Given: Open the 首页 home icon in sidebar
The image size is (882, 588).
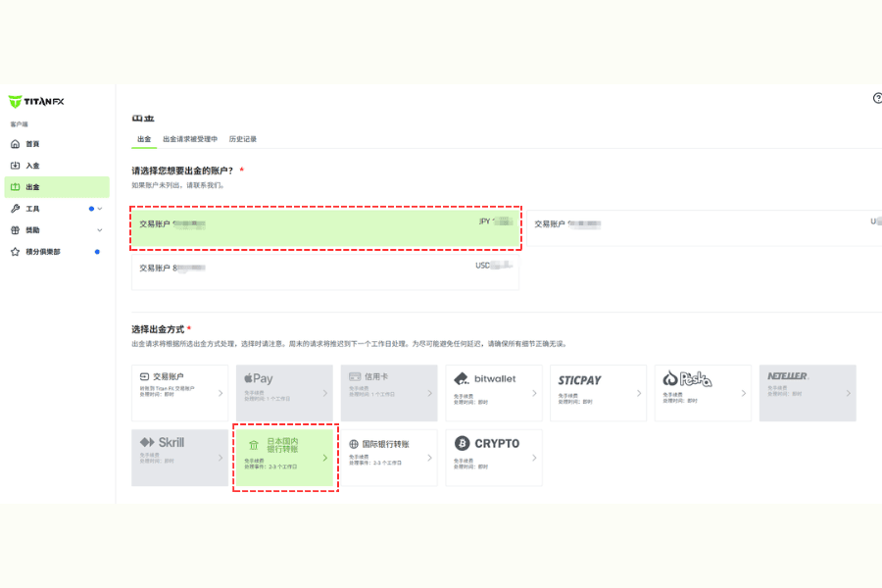Looking at the screenshot, I should (15, 144).
